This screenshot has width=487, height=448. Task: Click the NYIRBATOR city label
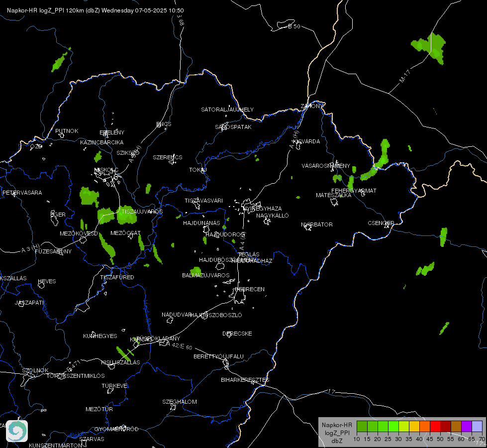(x=317, y=224)
